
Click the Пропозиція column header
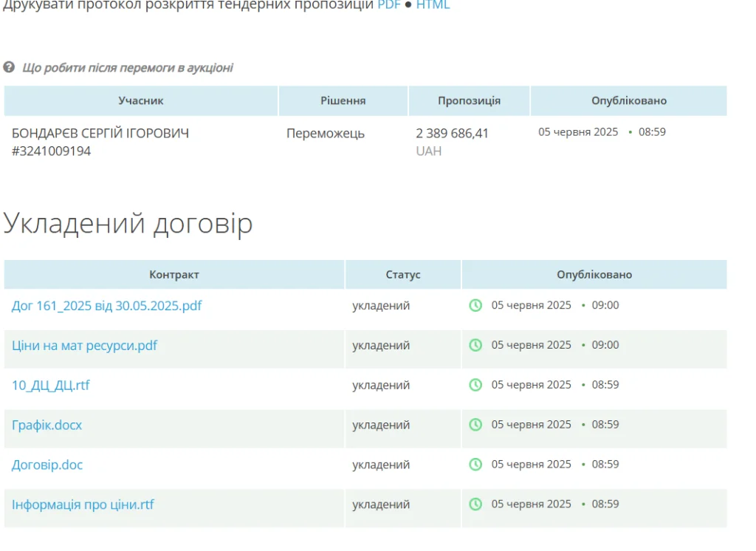[469, 101]
